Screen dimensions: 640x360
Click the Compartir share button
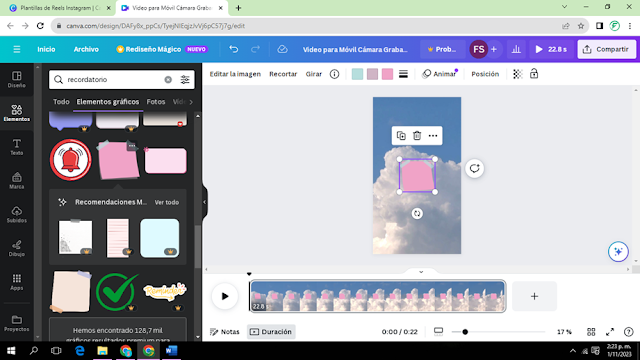607,49
